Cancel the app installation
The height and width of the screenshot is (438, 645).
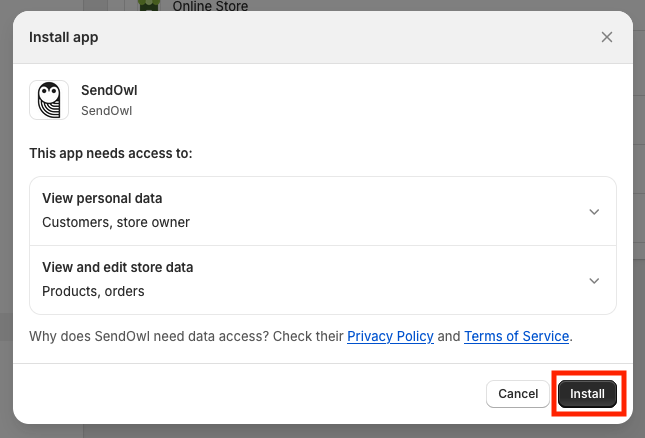pos(518,394)
